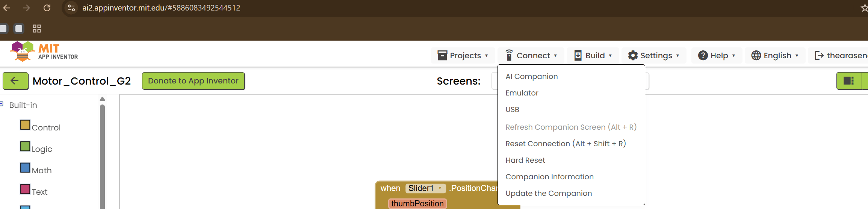Reload the page with the browser refresh icon
The width and height of the screenshot is (868, 209).
(x=47, y=8)
